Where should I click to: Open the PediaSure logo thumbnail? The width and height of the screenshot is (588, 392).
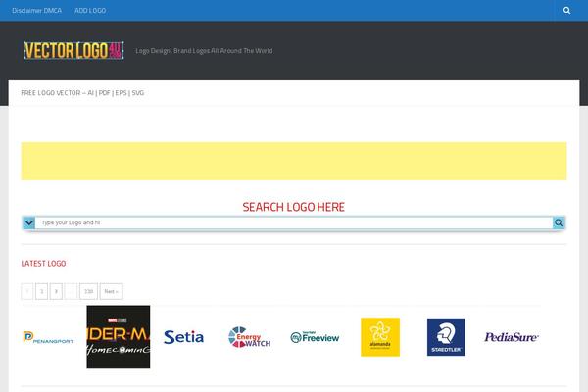tap(512, 337)
